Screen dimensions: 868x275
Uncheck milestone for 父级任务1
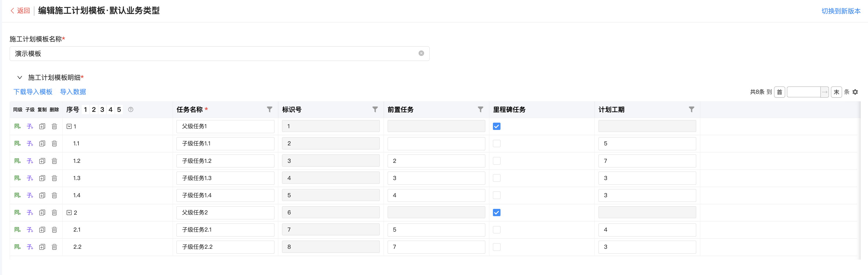[496, 126]
